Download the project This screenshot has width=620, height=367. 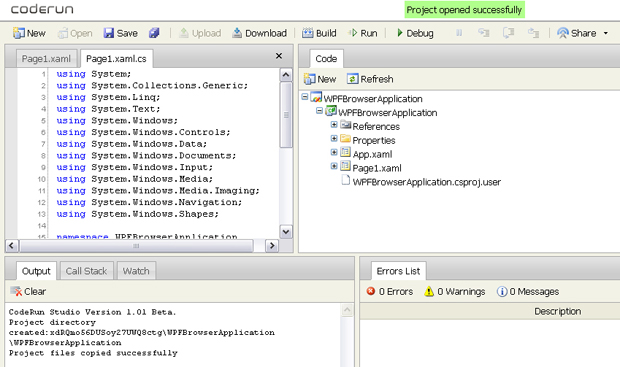[259, 33]
